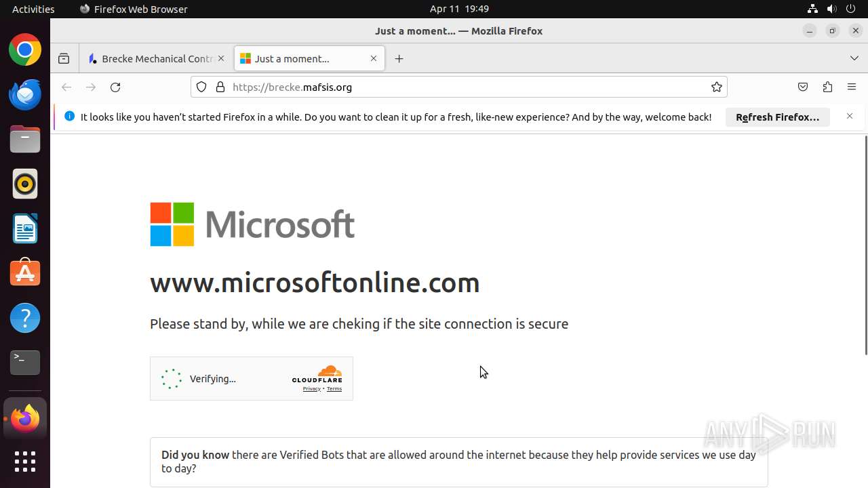This screenshot has width=868, height=488.
Task: Select the Just a moment tab
Action: pos(309,59)
